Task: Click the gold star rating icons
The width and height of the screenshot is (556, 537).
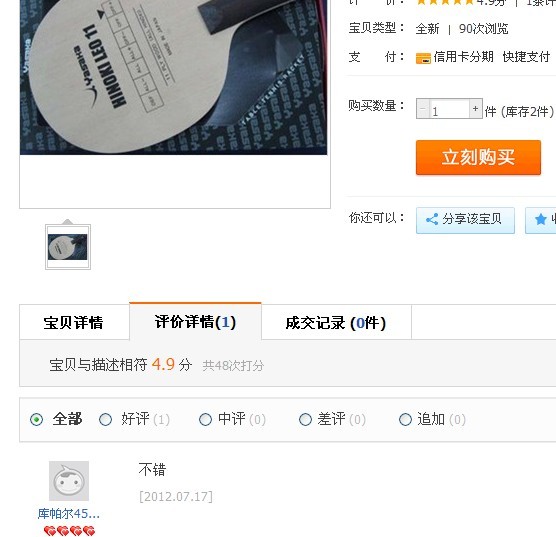Action: (x=445, y=2)
